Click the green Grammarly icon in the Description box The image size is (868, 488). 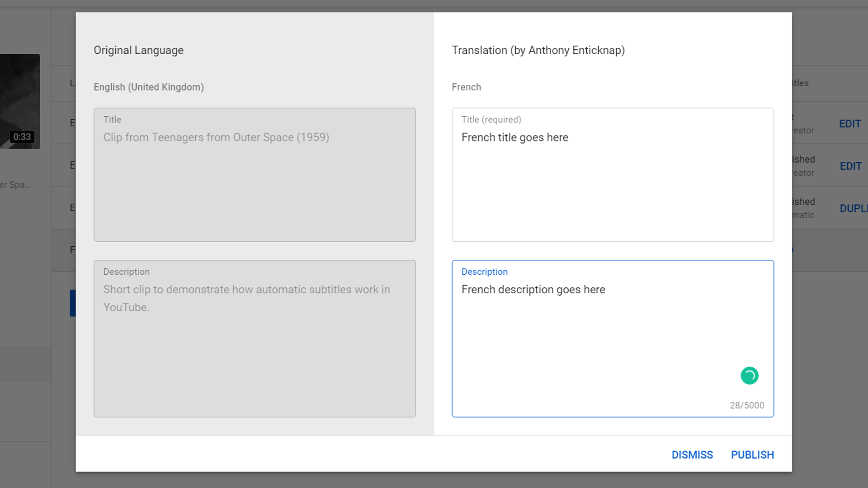749,375
